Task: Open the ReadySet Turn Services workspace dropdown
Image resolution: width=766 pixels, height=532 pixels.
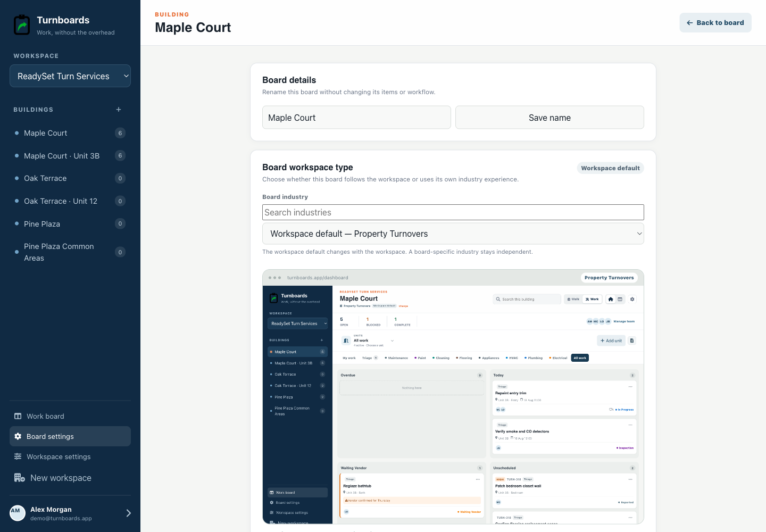Action: pyautogui.click(x=70, y=76)
